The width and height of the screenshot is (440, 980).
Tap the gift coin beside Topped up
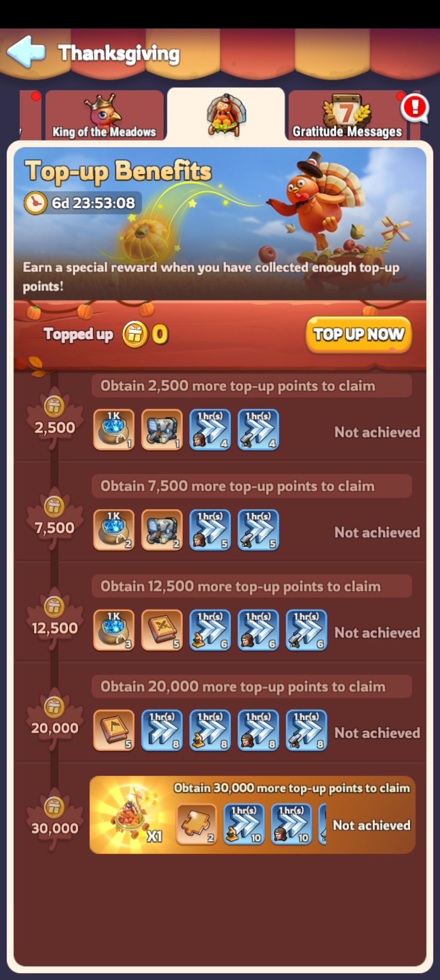coord(135,335)
